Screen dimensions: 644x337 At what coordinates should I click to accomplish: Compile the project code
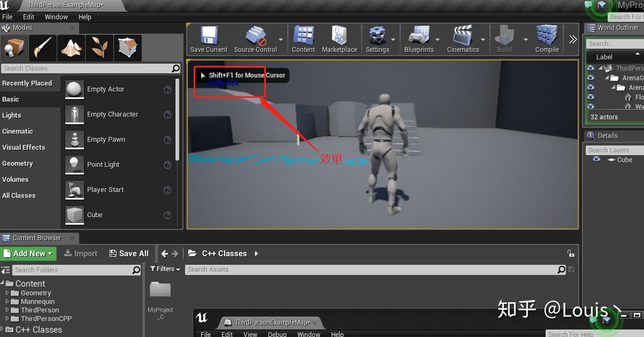pos(546,39)
